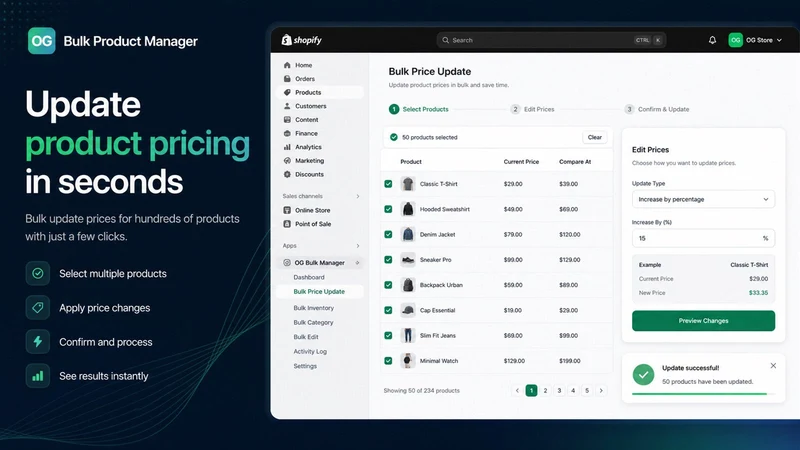Click the Content sidebar icon
This screenshot has width=800, height=450.
[x=287, y=119]
